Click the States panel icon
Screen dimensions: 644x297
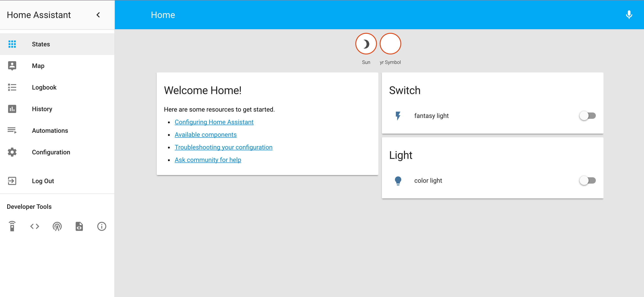click(x=12, y=44)
